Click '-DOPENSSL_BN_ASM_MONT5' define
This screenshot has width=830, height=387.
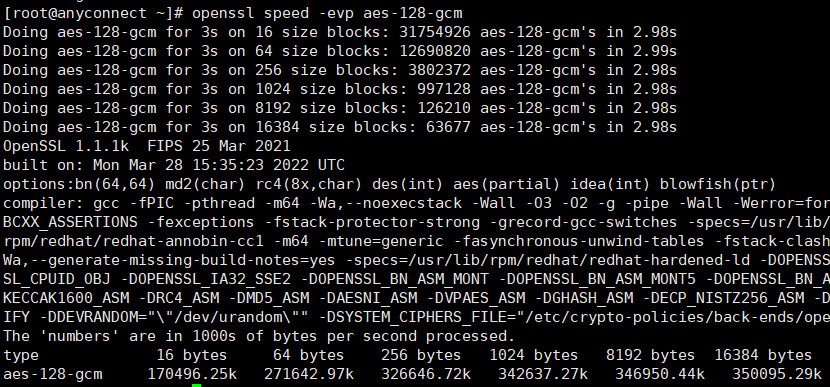[x=597, y=280]
